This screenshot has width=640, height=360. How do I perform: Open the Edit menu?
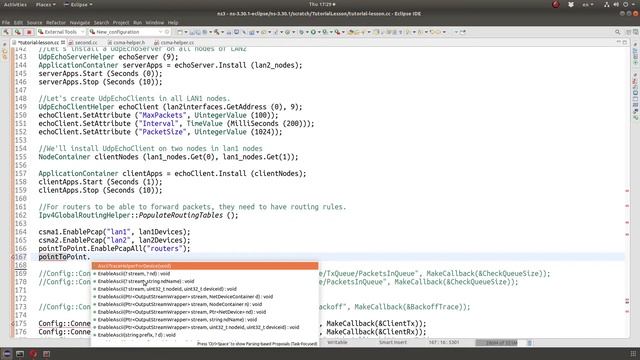click(18, 22)
